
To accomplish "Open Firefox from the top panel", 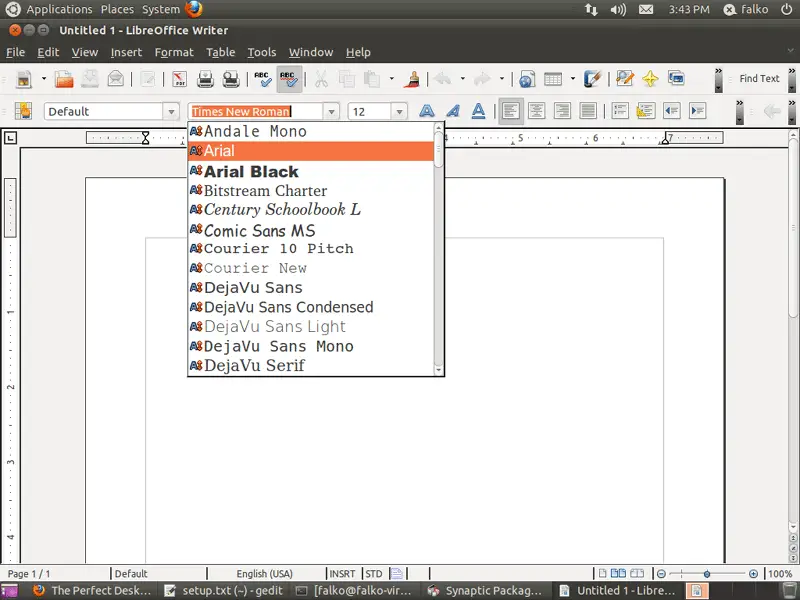I will tap(194, 9).
